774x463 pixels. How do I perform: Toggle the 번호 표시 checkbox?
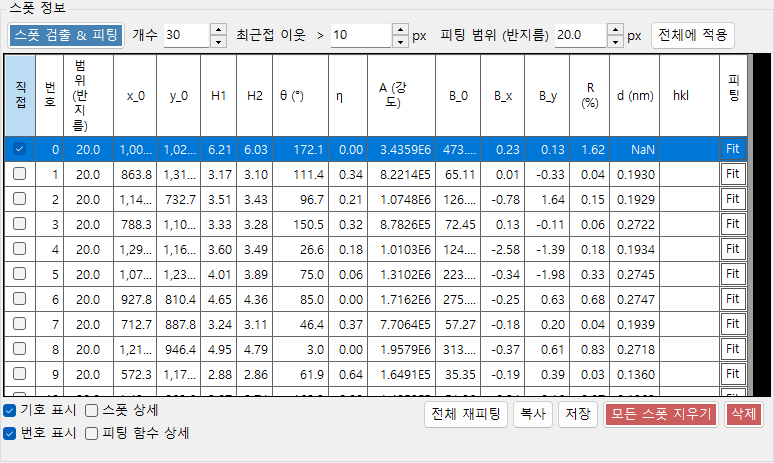point(9,433)
